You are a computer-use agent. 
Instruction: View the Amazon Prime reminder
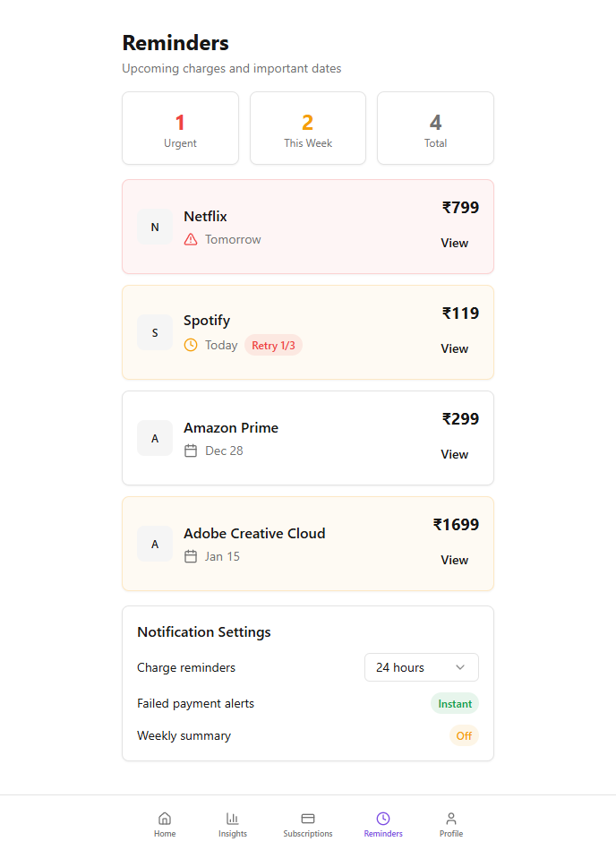[454, 454]
